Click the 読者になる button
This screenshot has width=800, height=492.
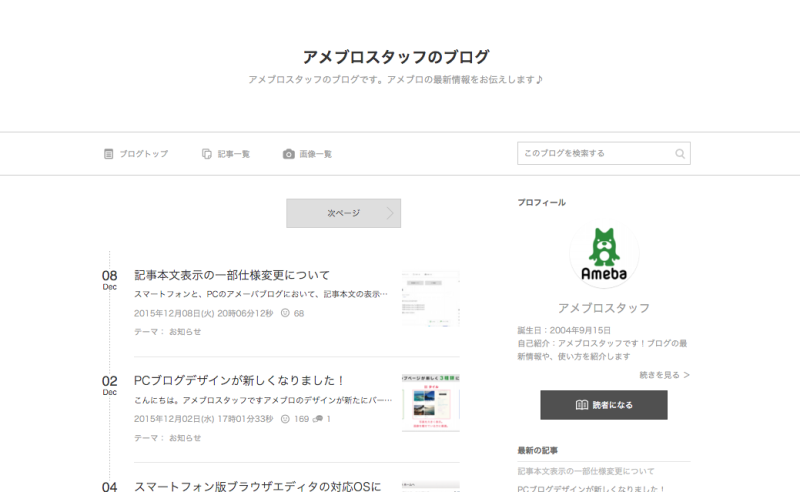(x=604, y=405)
